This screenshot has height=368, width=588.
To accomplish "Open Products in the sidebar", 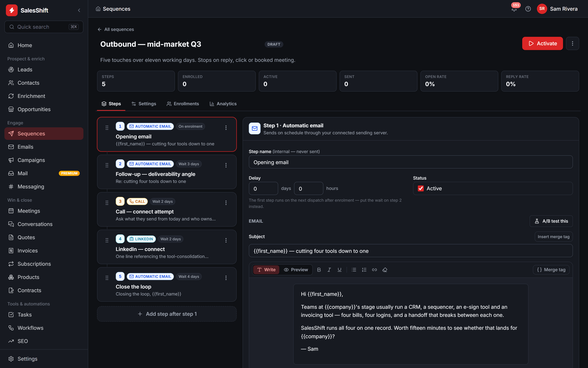I will pos(44,277).
